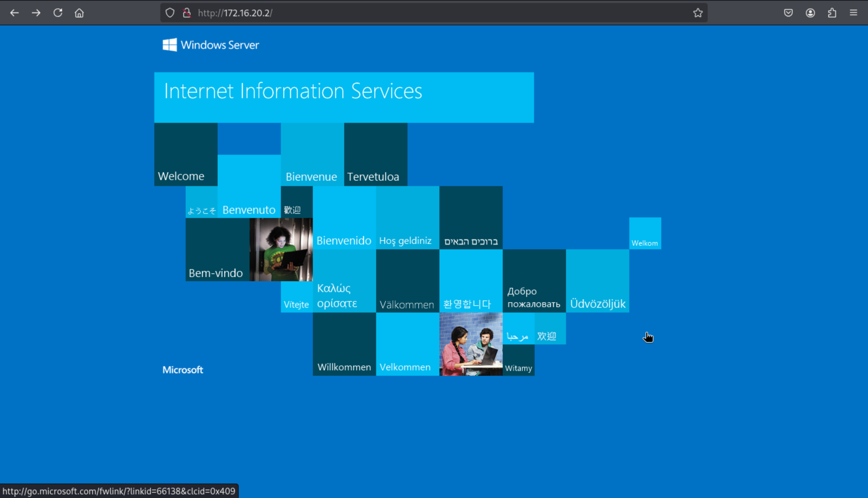Open the tracking protection shield icon
This screenshot has height=498, width=868.
(x=170, y=13)
